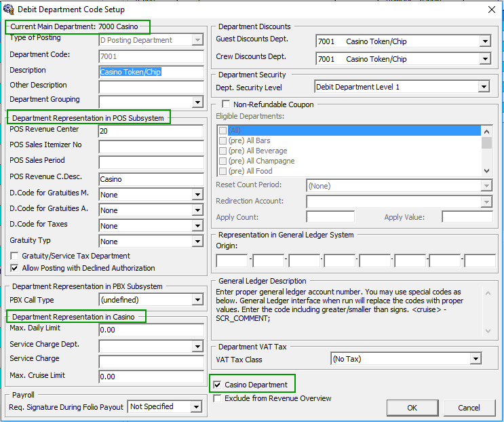Click the General Ledger Description text area
Viewport: 504px width, 422px height.
pyautogui.click(x=347, y=311)
